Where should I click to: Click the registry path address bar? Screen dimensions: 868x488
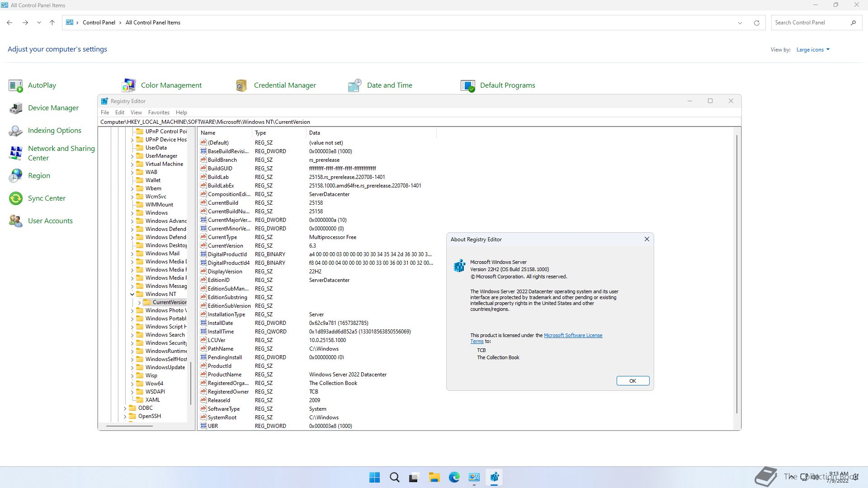(419, 122)
